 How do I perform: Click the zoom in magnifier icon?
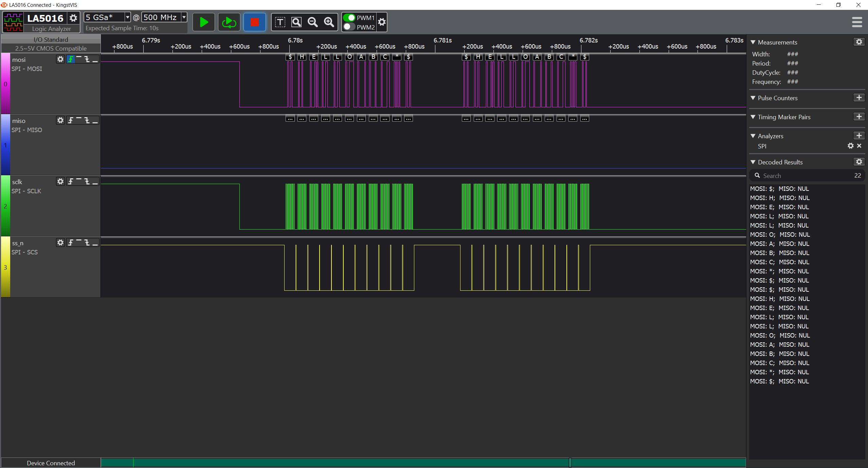click(329, 22)
